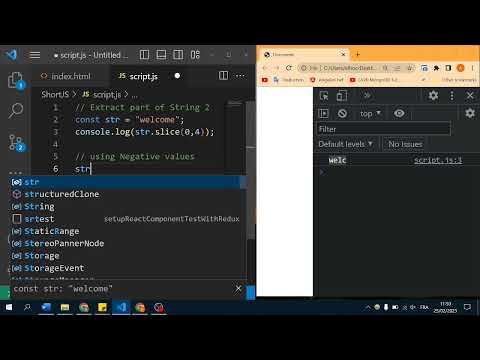Open the YouTube bookmark icon
This screenshot has height=360, width=480.
point(265,80)
